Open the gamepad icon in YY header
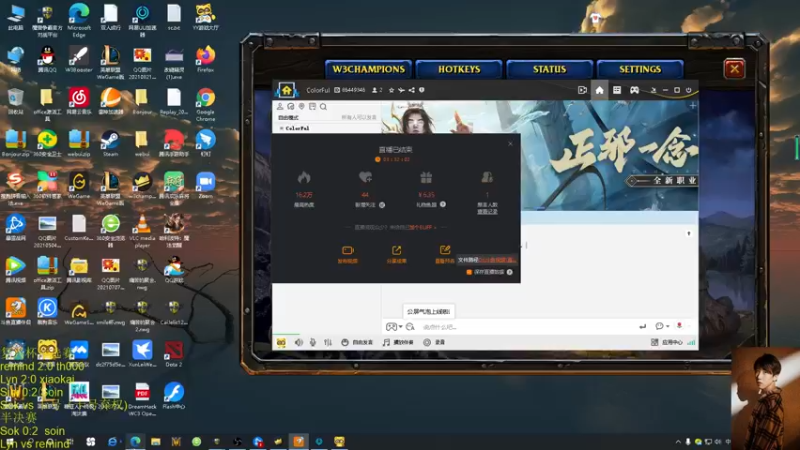 (634, 90)
